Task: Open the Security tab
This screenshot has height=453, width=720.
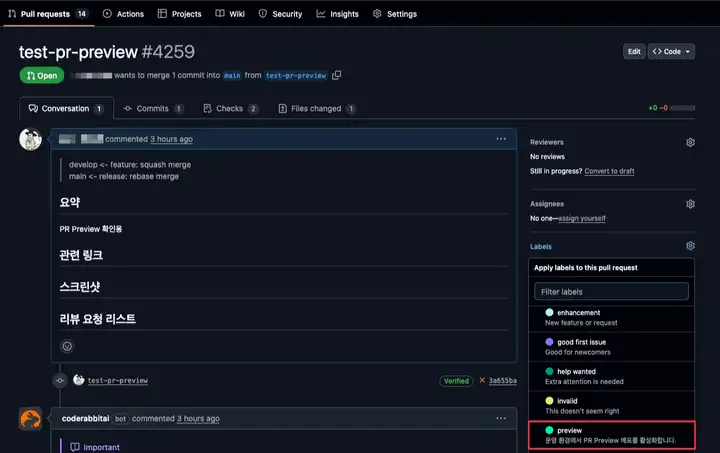Action: [280, 14]
